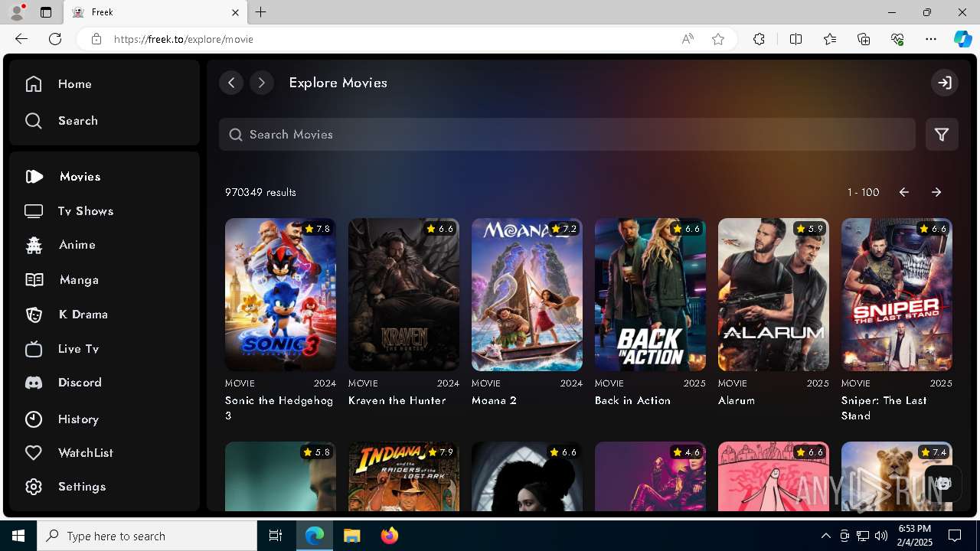Show hidden system tray icons

point(825,536)
